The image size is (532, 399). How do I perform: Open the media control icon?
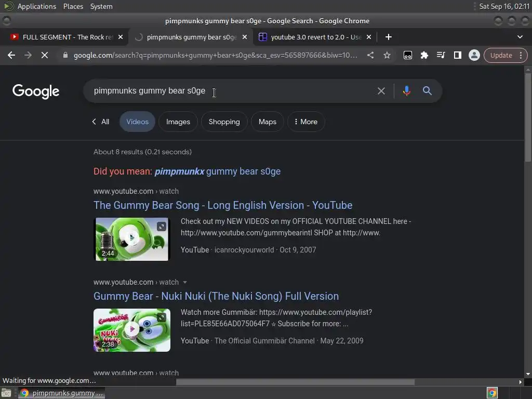pos(441,55)
